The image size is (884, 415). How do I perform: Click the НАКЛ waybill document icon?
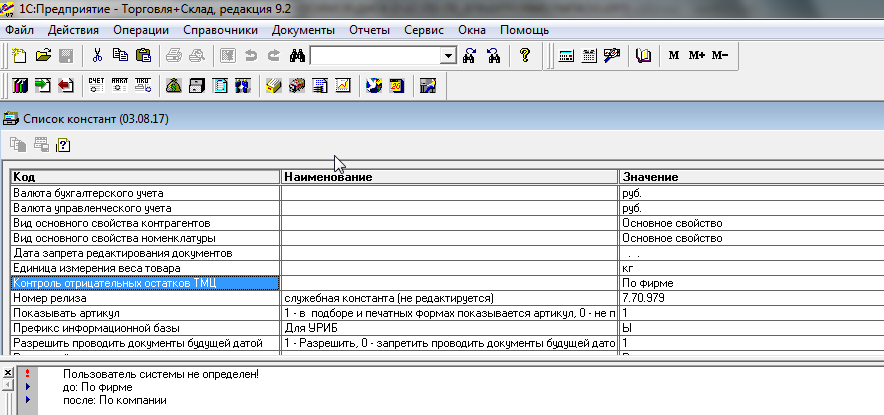tap(120, 86)
